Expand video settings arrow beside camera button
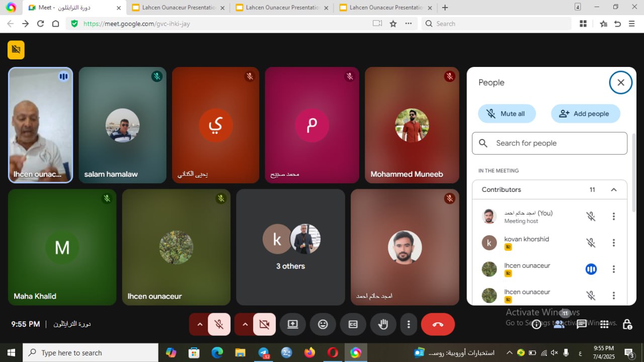Screen dimensions: 644x362 245,324
